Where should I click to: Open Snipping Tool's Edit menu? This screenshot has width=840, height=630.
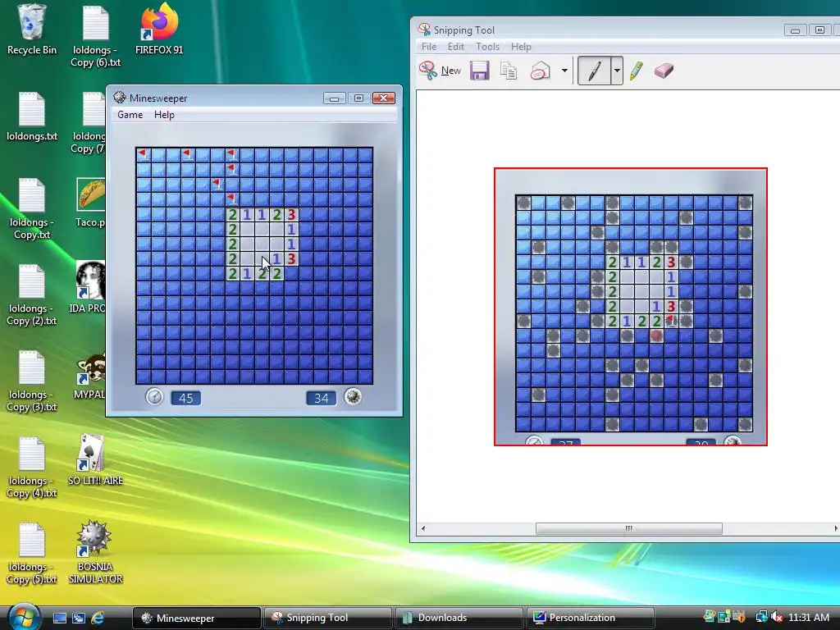[x=456, y=47]
